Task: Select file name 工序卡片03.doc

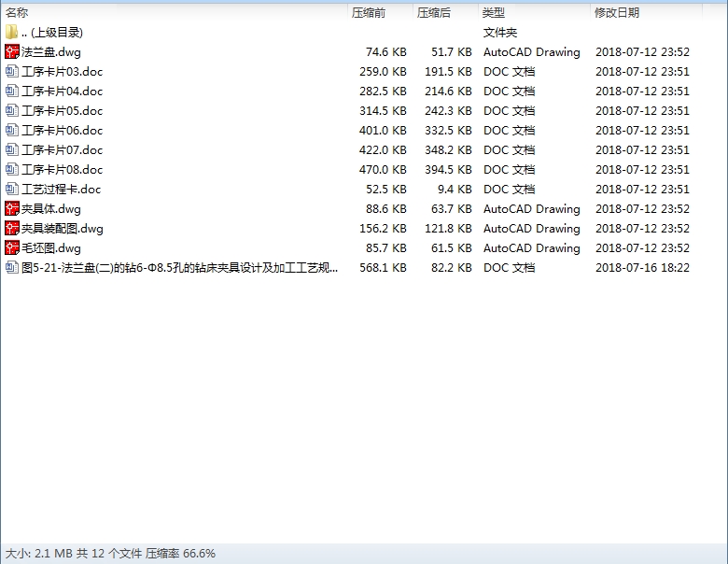Action: point(63,72)
